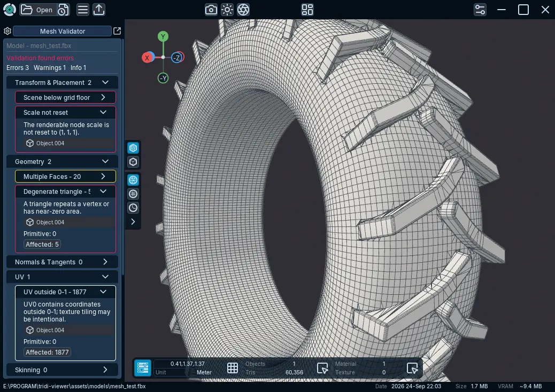
Task: Collapse Scale not reset item
Action: tap(65, 112)
